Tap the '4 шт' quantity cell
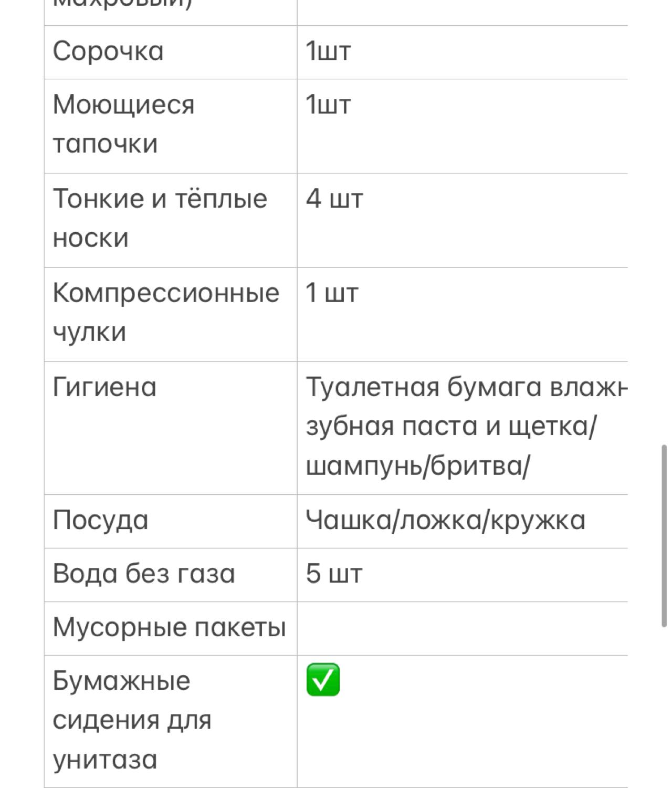 (x=463, y=220)
